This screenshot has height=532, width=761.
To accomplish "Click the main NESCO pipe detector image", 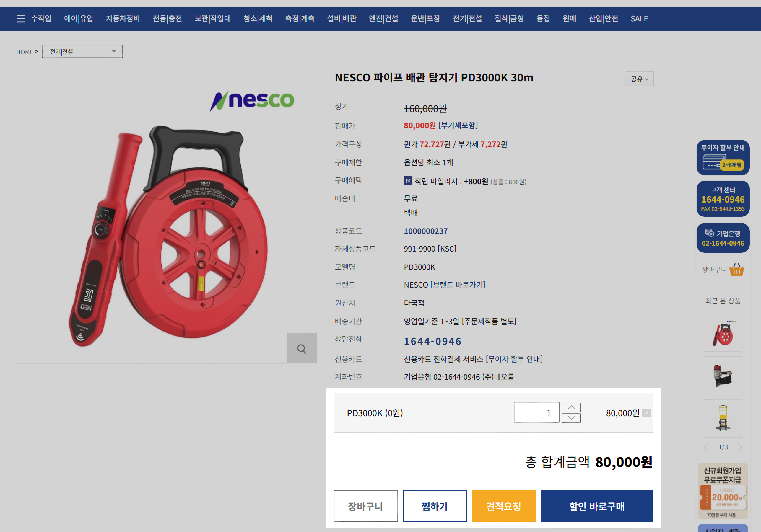I will click(x=167, y=217).
